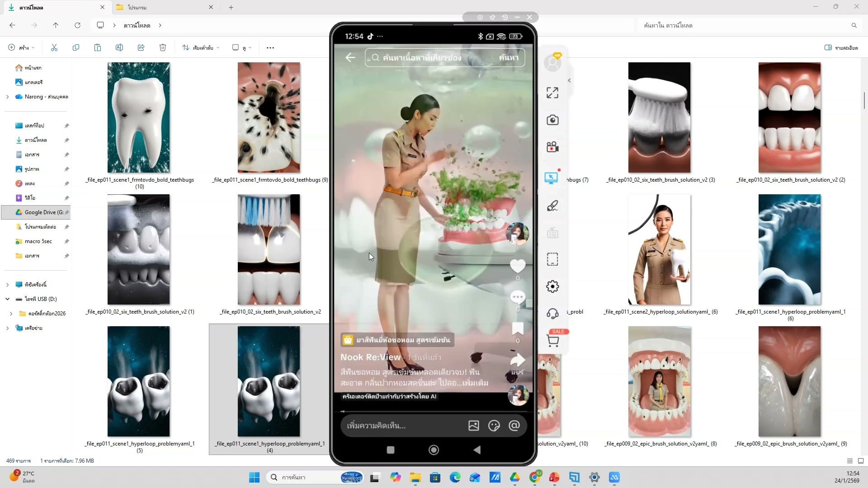Viewport: 868px width, 488px height.
Task: Unpin Google Drive from quick access
Action: (x=66, y=212)
